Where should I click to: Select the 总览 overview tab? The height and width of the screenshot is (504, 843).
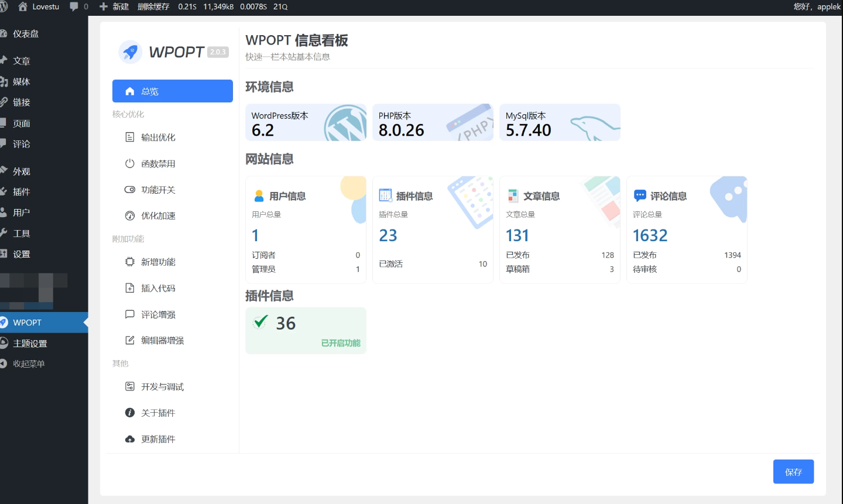(x=172, y=91)
